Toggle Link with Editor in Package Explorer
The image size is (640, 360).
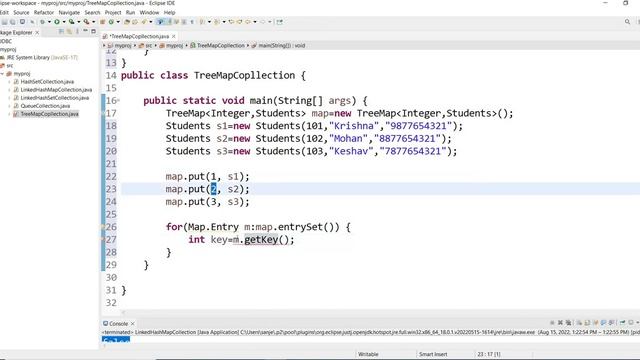[69, 31]
